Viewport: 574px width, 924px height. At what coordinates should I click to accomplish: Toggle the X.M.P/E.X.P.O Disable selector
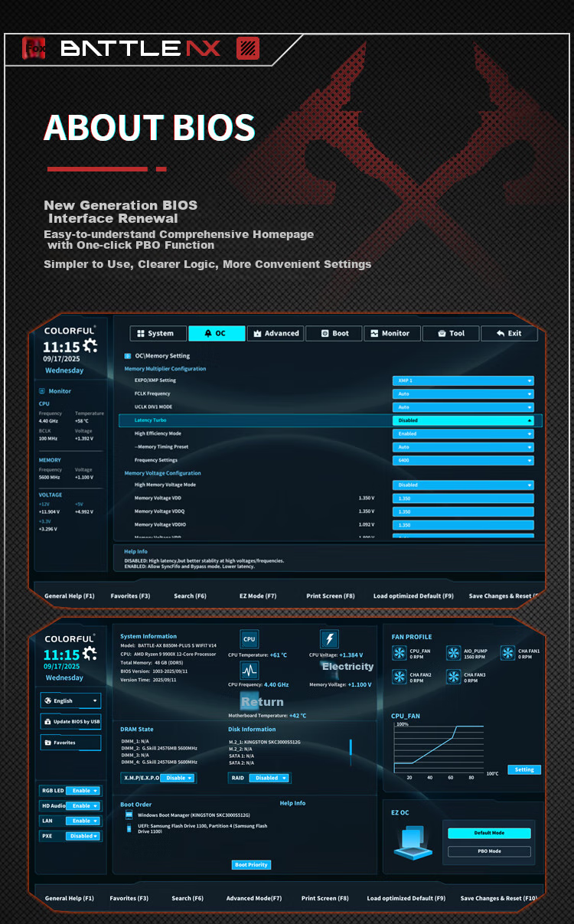[x=178, y=778]
